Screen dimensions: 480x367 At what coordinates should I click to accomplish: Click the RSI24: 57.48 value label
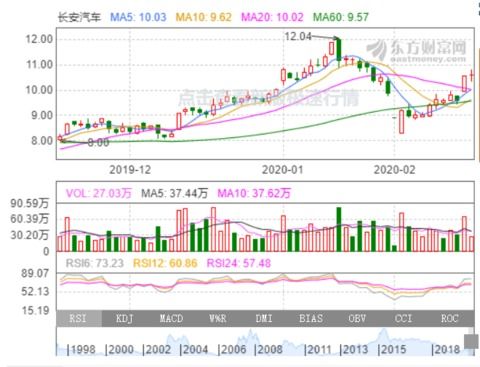[239, 263]
